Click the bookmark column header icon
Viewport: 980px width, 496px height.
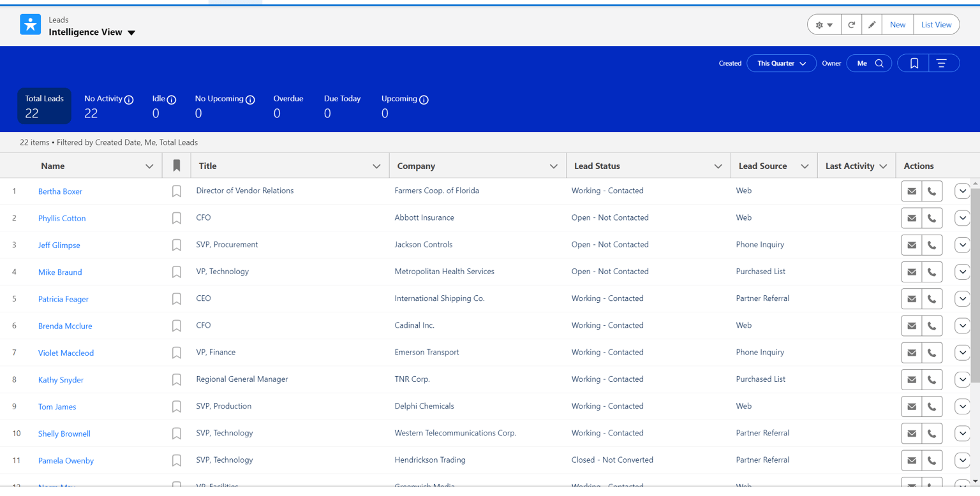point(177,166)
